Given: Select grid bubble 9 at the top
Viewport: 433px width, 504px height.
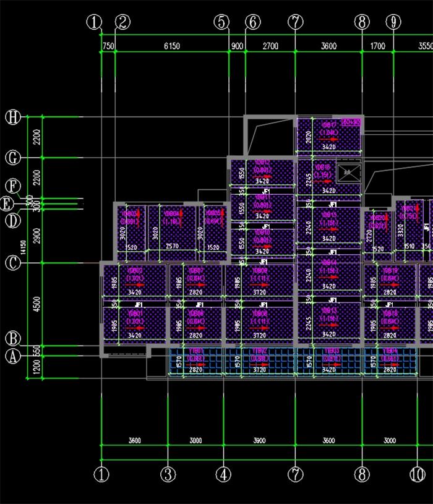Looking at the screenshot, I should click(x=393, y=22).
